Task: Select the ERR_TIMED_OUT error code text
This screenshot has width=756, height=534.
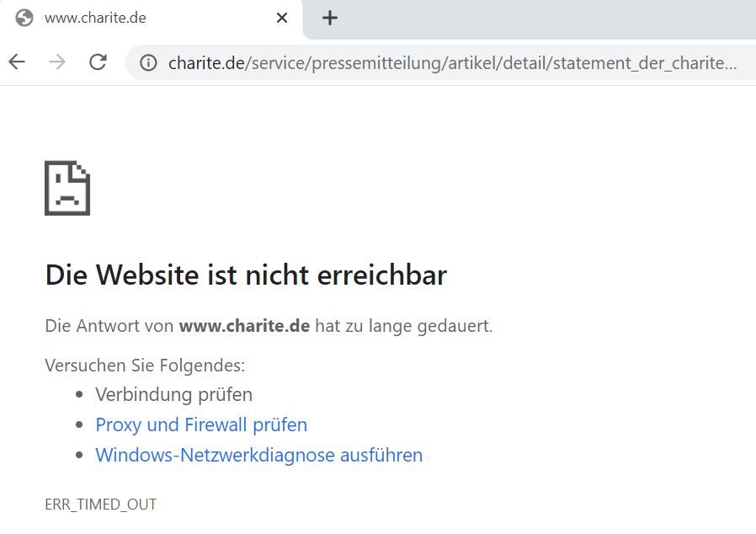Action: pos(101,505)
